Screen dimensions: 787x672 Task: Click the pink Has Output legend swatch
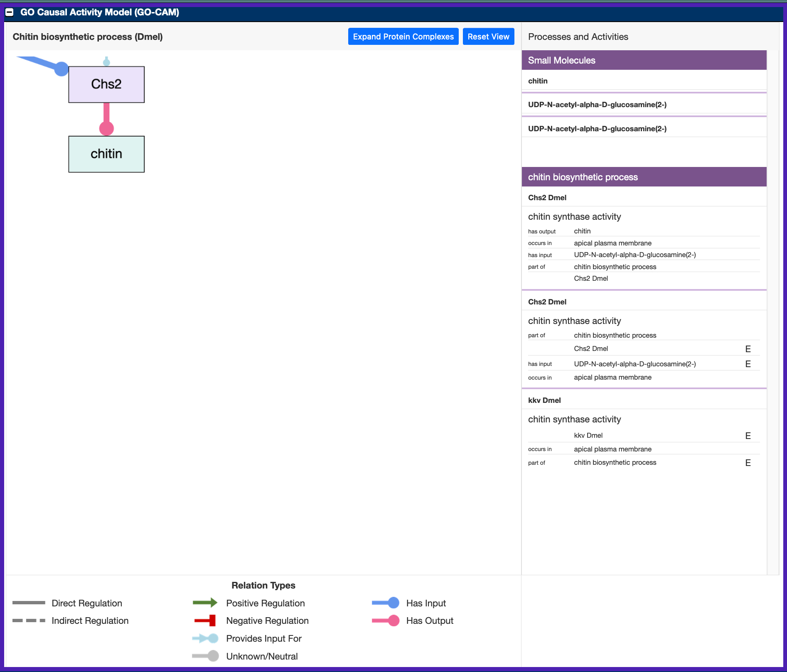click(x=386, y=620)
